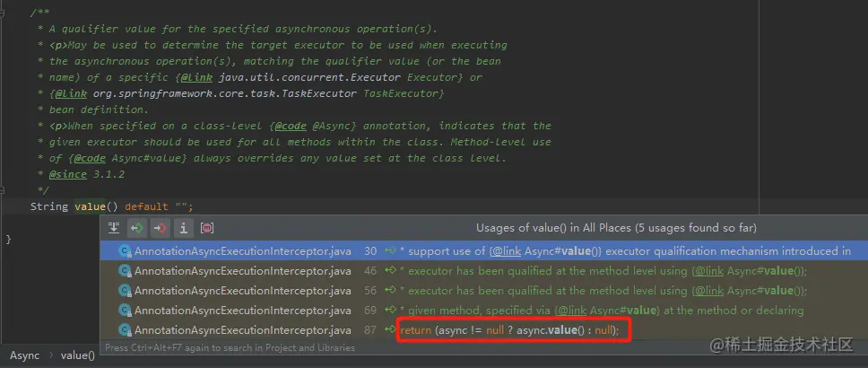The width and height of the screenshot is (868, 368).
Task: Click the read-access arrow icon on line 30 row
Action: pos(390,251)
